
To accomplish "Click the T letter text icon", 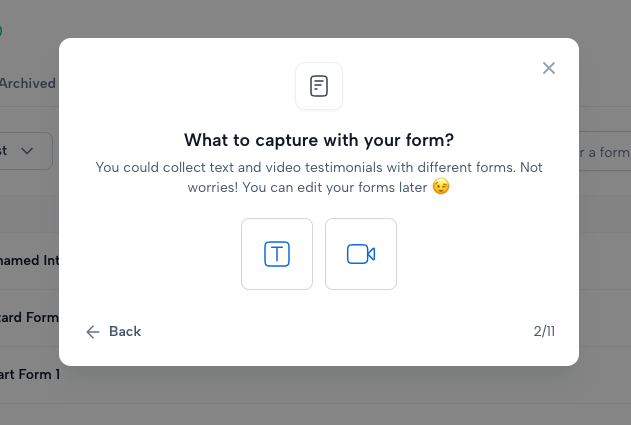I will click(x=277, y=254).
